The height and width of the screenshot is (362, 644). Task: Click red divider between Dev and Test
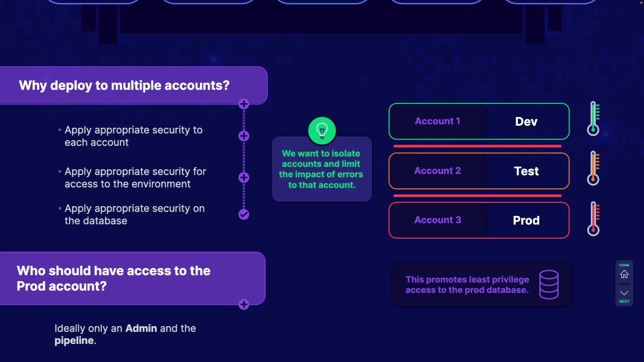(x=477, y=146)
